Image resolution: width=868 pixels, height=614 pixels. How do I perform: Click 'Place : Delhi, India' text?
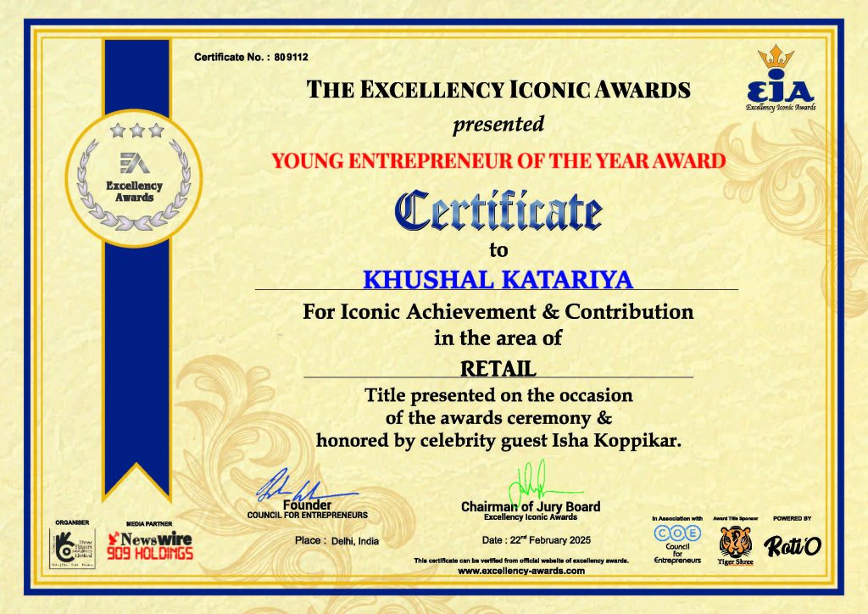coord(337,540)
